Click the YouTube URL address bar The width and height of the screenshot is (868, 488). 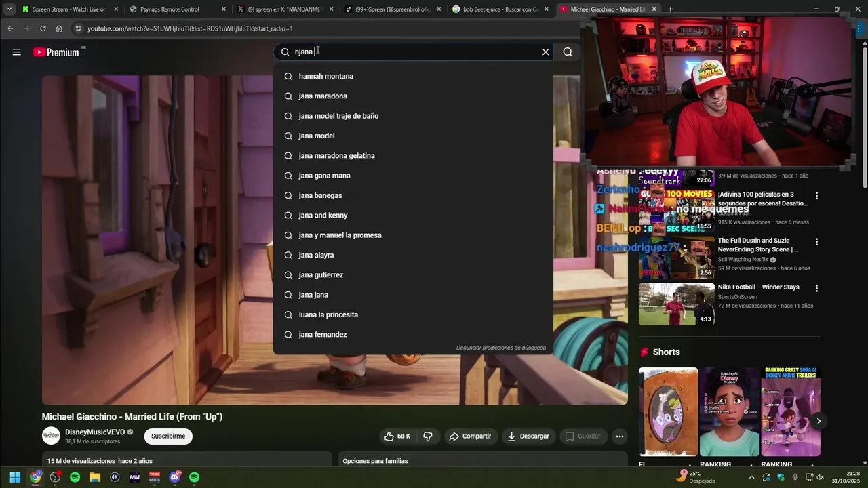point(325,28)
